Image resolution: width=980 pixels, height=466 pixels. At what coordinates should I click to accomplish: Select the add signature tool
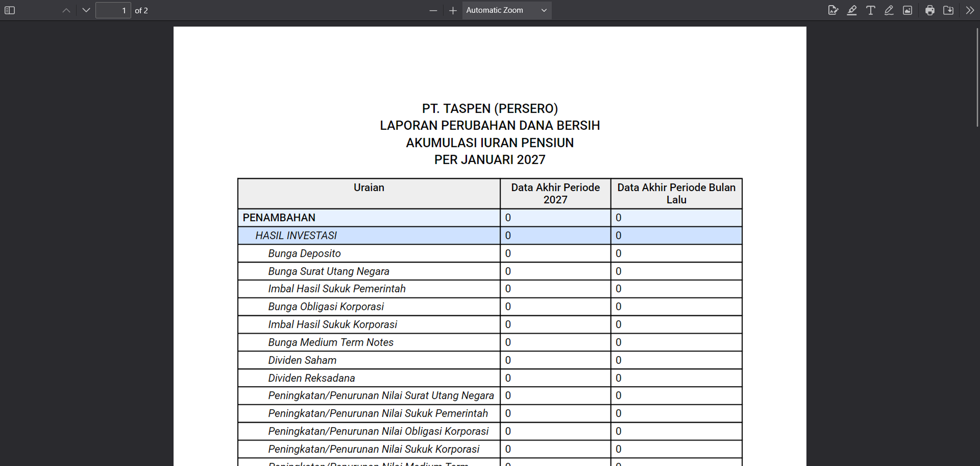click(x=833, y=10)
